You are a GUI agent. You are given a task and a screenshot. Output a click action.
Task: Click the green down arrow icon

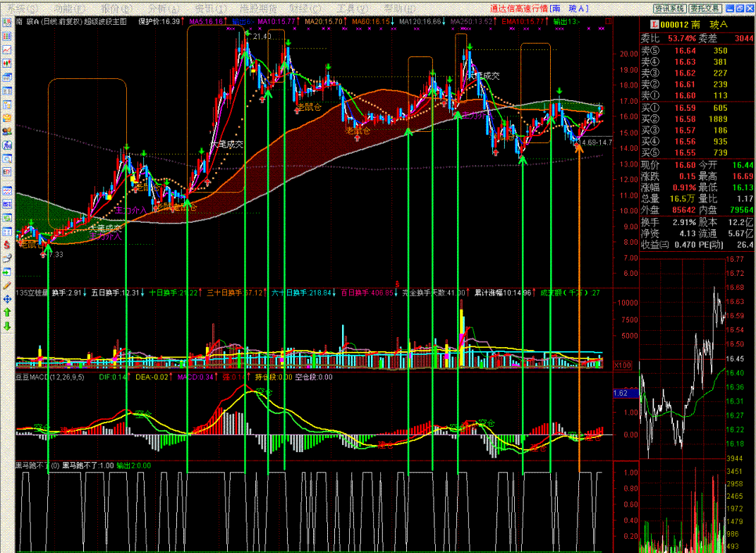coord(7,327)
